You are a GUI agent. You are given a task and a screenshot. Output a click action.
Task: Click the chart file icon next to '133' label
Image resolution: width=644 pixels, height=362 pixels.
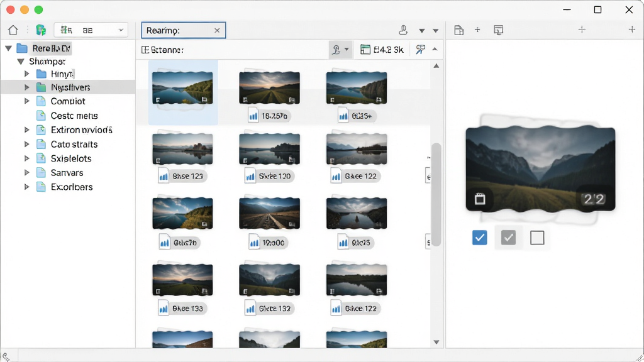tap(164, 309)
